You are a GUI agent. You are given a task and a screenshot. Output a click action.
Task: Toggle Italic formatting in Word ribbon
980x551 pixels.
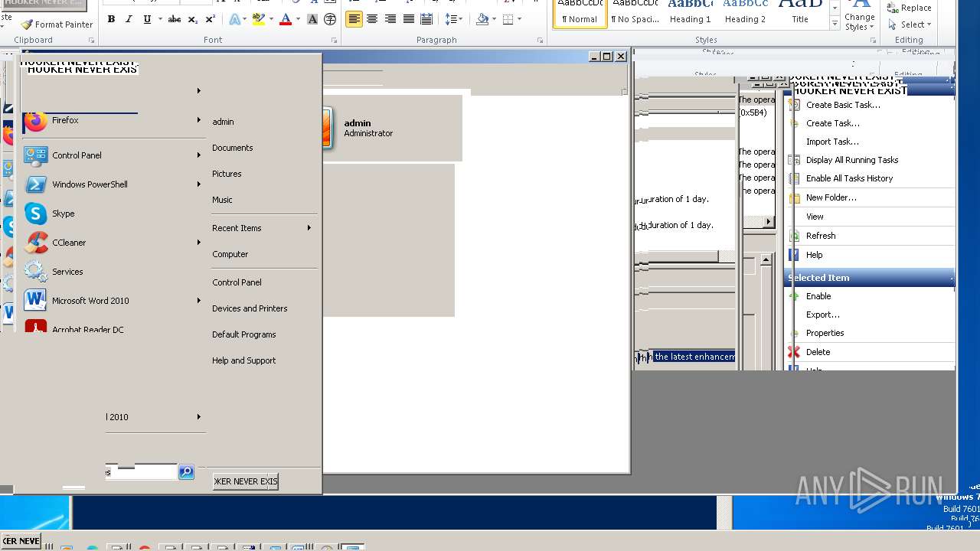129,19
